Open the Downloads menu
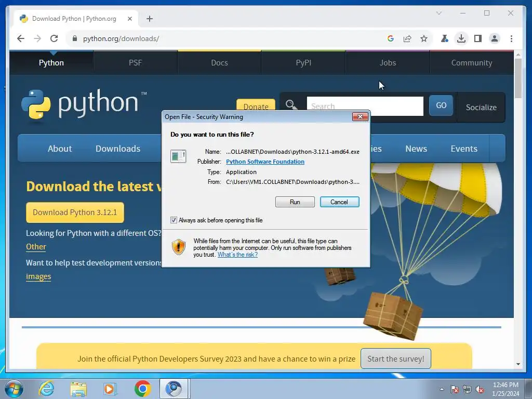Image resolution: width=532 pixels, height=399 pixels. [x=118, y=149]
